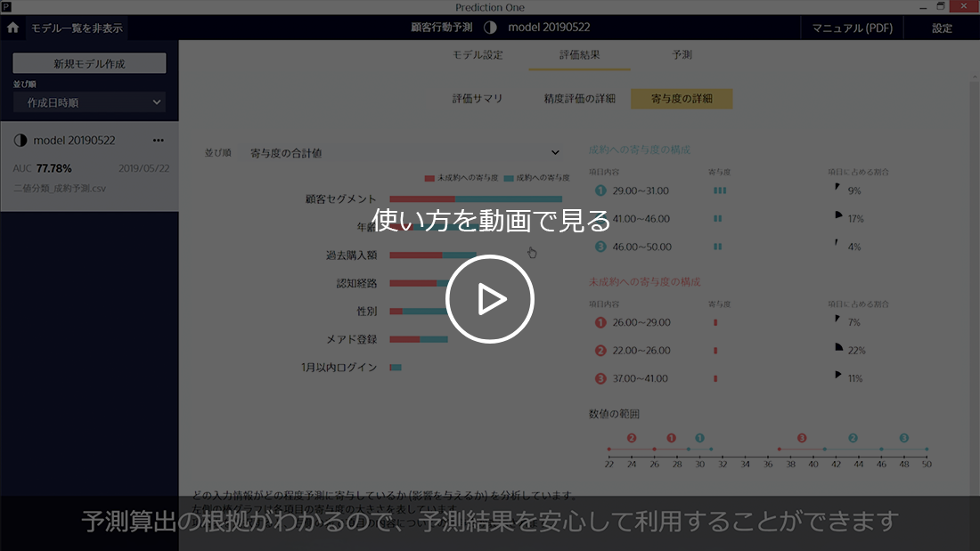
Task: Click the 成約への寄与度 teal legend swatch
Action: [x=509, y=179]
